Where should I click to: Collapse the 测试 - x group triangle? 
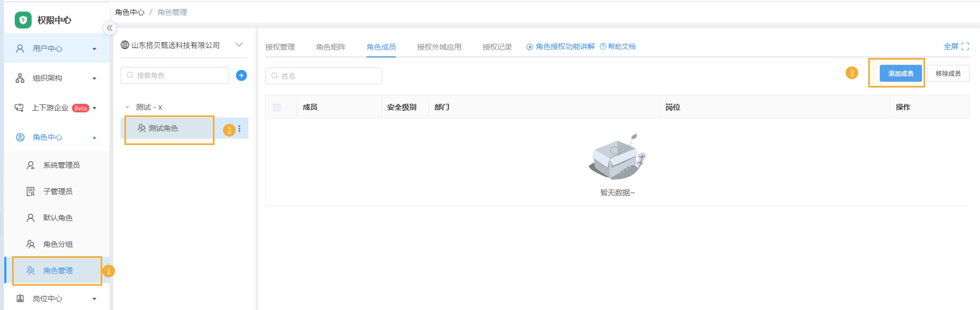[127, 108]
